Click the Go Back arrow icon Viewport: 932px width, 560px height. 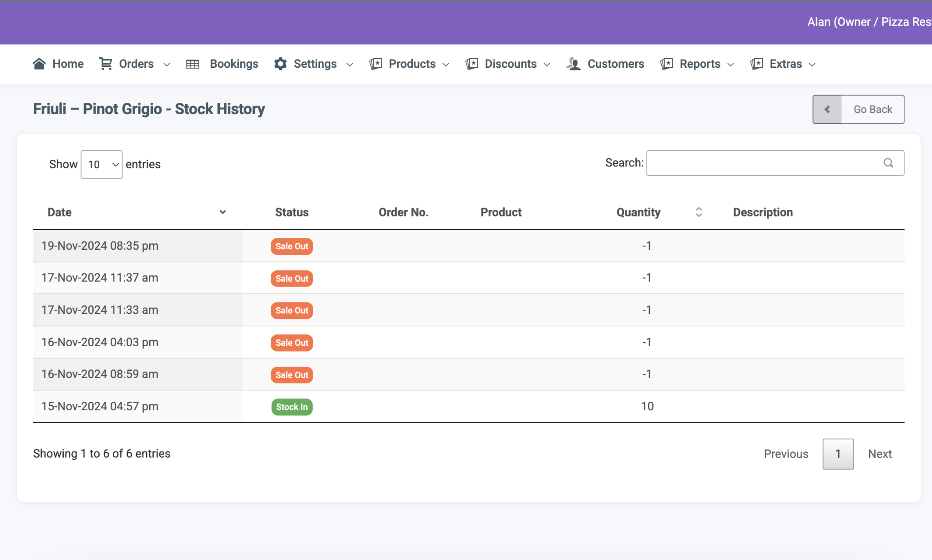pyautogui.click(x=827, y=109)
